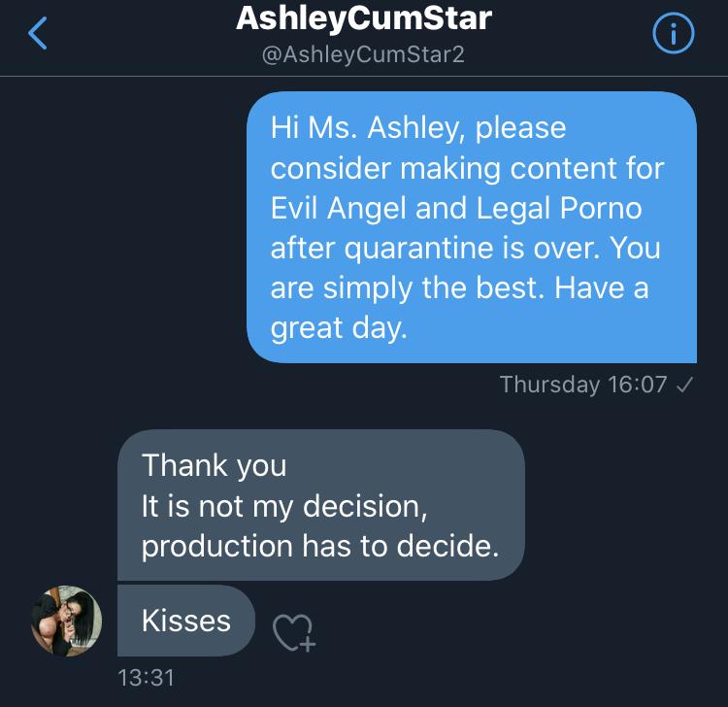The image size is (728, 707).
Task: Click the "Thank you" text line
Action: [x=215, y=465]
